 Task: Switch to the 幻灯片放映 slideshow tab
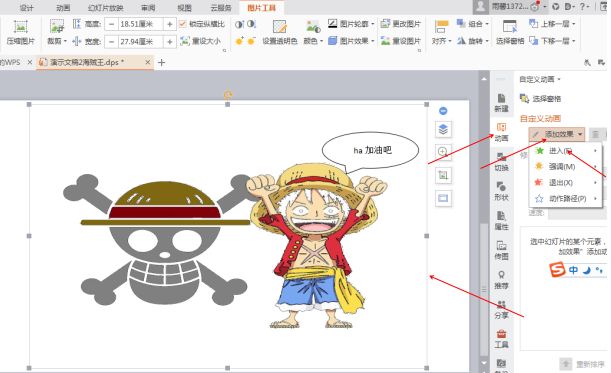106,7
